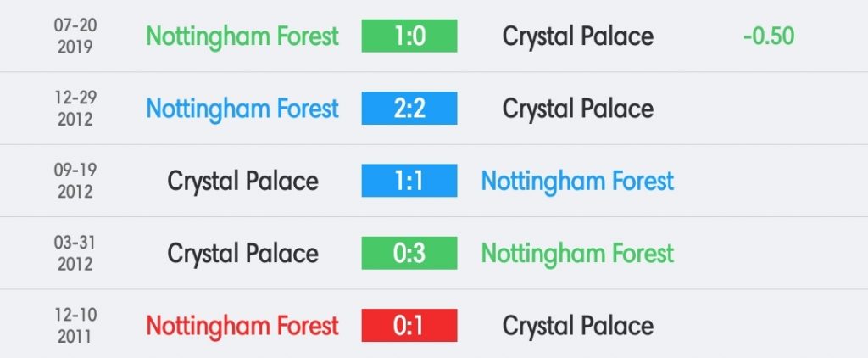
Task: Click the 07-20 2019 match date
Action: 75,36
